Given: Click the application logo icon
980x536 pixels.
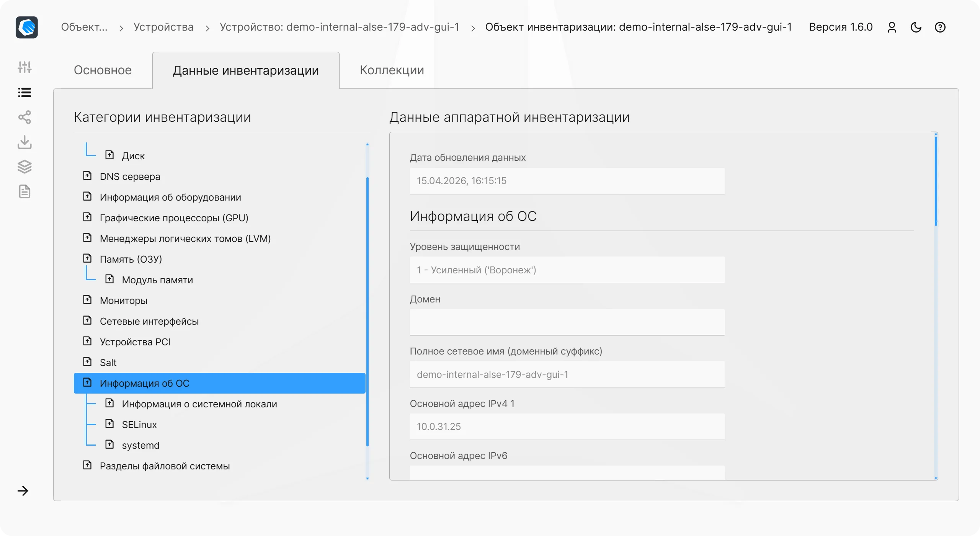Looking at the screenshot, I should click(27, 27).
